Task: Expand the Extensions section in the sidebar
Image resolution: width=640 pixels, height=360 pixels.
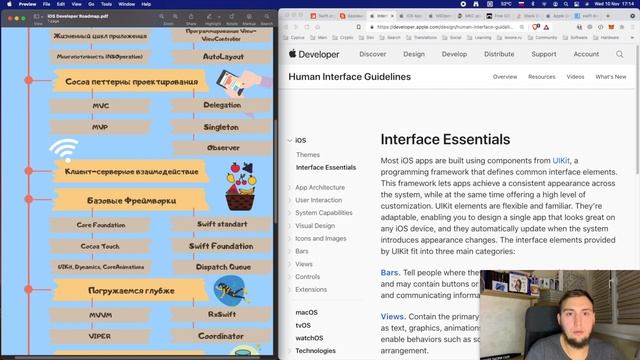Action: click(290, 289)
